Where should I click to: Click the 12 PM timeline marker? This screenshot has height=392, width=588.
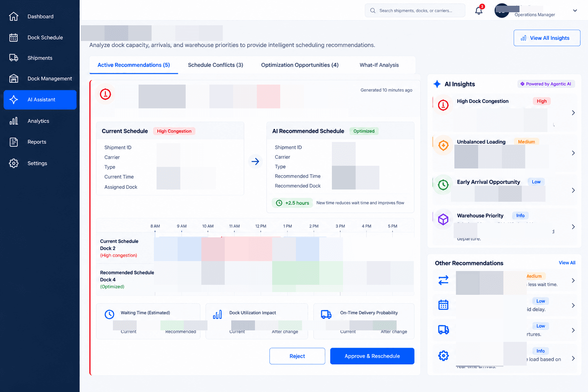point(261,226)
